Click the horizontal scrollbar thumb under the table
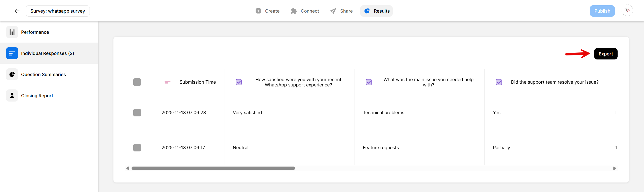The height and width of the screenshot is (192, 644). pyautogui.click(x=213, y=168)
